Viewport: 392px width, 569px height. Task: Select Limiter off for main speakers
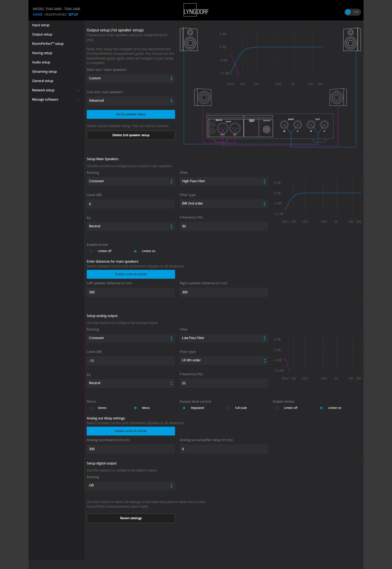91,251
